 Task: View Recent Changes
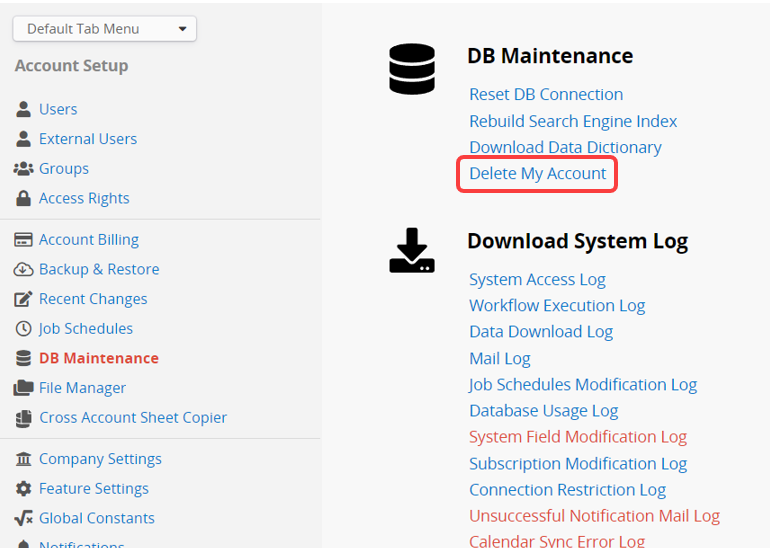coord(93,299)
